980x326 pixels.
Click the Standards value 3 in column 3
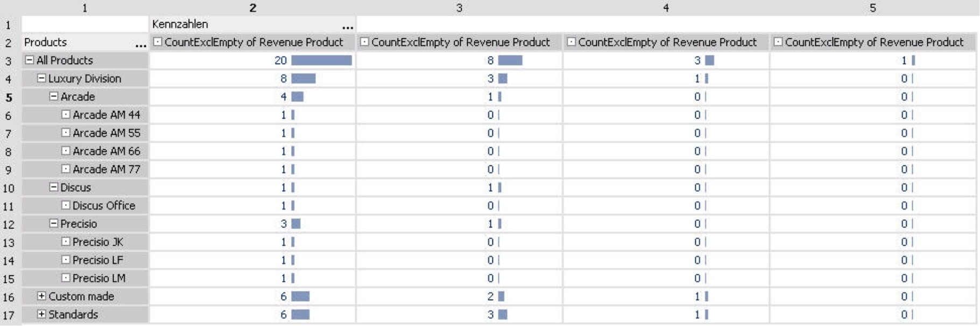pos(490,314)
